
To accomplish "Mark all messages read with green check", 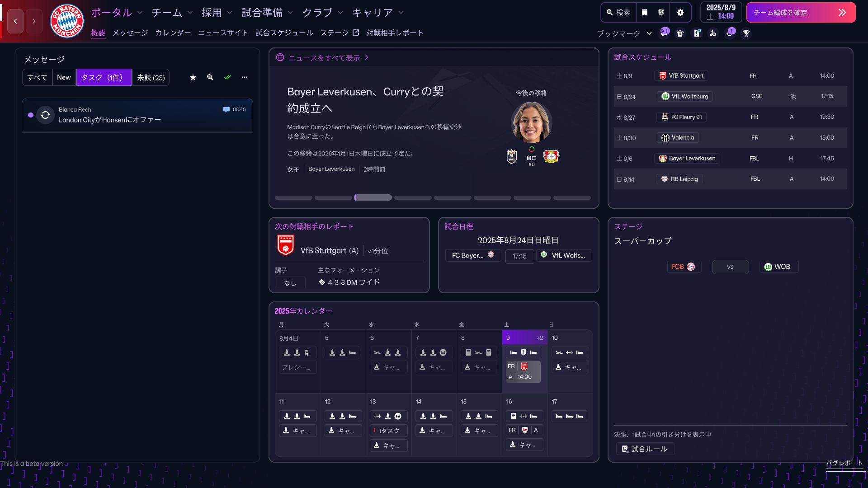I will click(x=227, y=77).
